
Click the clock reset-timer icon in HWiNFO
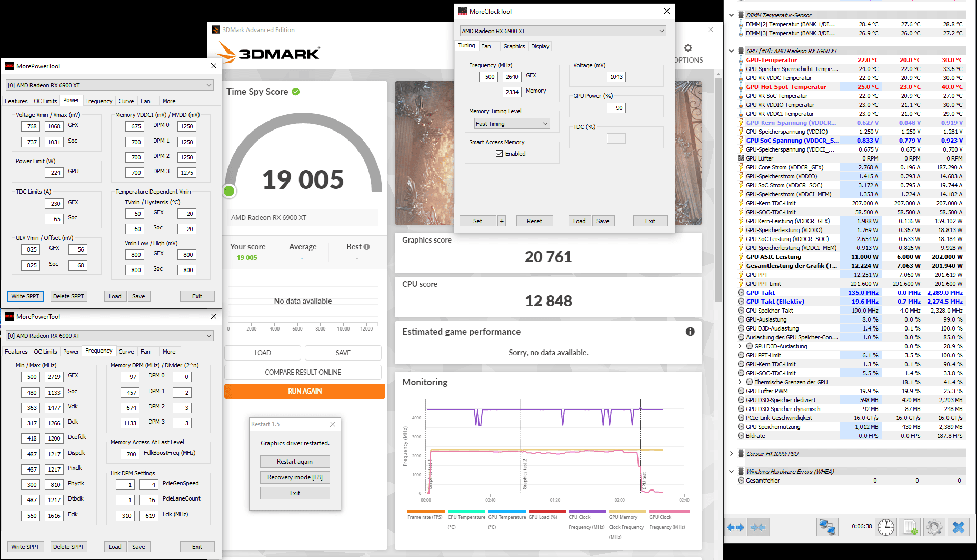tap(886, 527)
